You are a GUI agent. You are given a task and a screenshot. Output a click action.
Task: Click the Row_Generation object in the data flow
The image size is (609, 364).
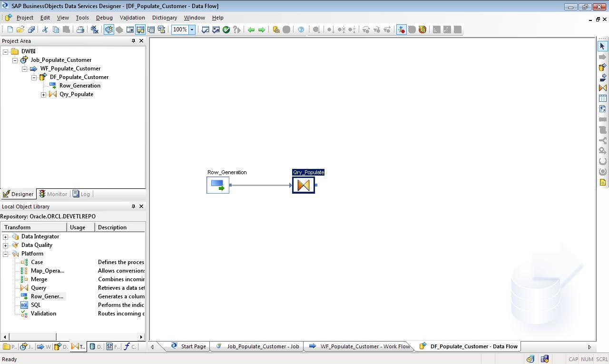point(218,185)
